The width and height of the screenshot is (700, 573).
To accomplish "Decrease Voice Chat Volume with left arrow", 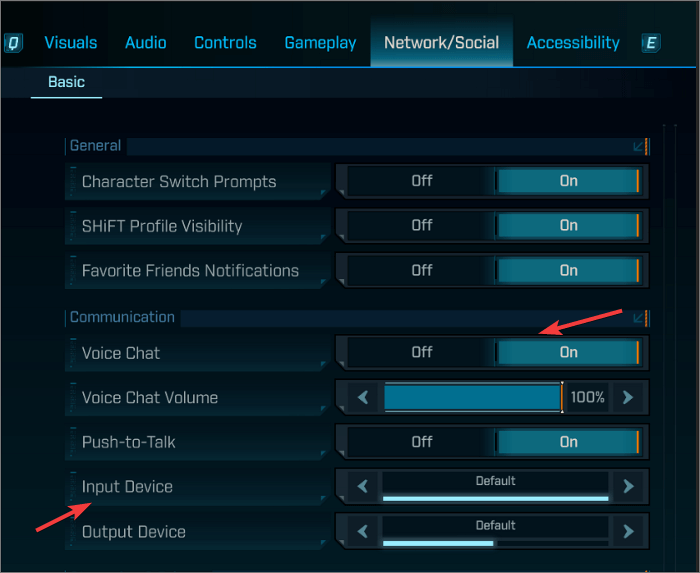I will pyautogui.click(x=364, y=397).
